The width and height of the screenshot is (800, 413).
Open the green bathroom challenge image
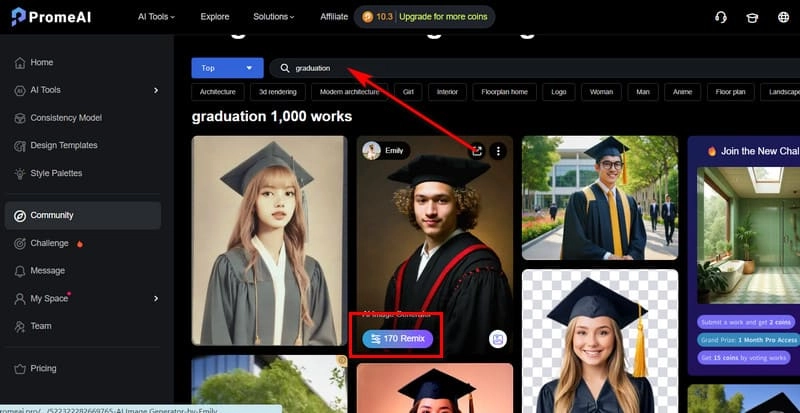pos(748,235)
